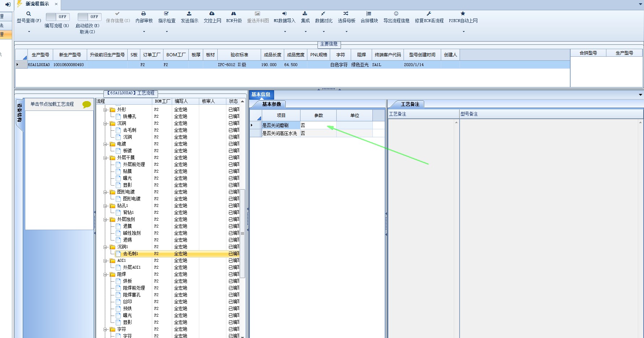
Task: Select the 基本信息 tab
Action: [x=261, y=95]
